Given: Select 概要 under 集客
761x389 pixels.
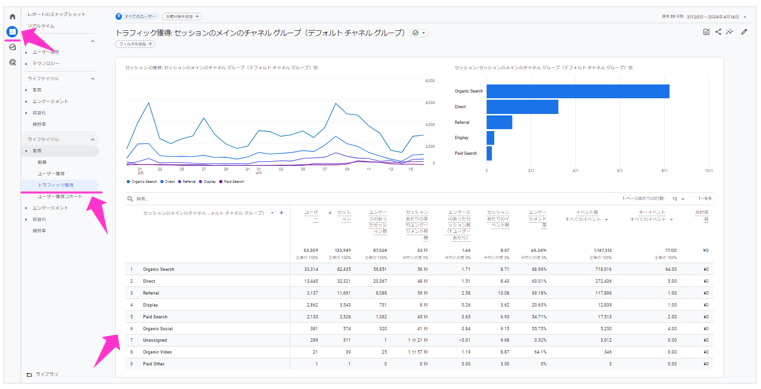Looking at the screenshot, I should (42, 162).
